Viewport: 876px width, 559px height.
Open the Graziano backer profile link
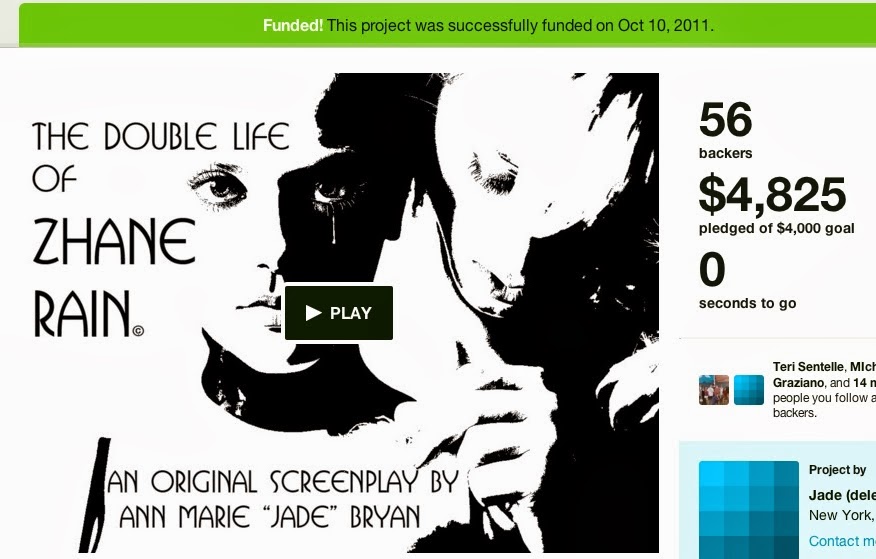[798, 383]
